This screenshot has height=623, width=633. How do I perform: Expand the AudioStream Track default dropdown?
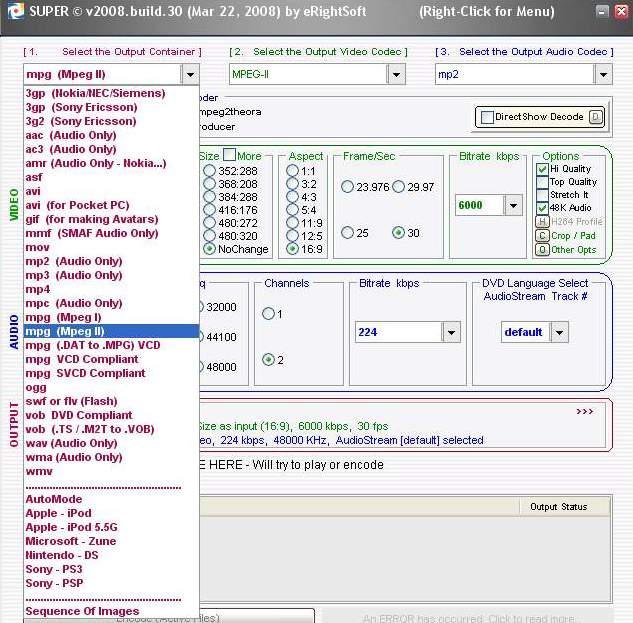(x=559, y=332)
